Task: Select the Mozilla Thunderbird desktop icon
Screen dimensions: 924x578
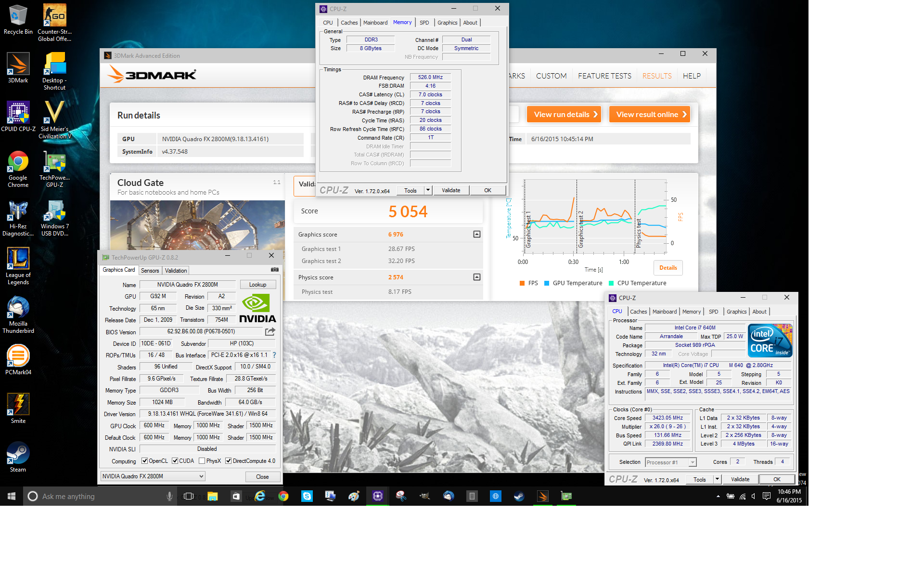Action: [18, 315]
